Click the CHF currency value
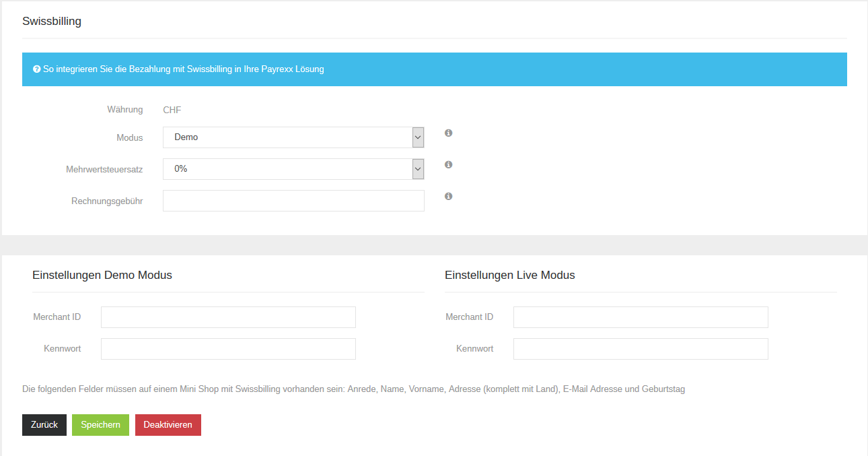Viewport: 868px width, 456px height. (x=172, y=110)
